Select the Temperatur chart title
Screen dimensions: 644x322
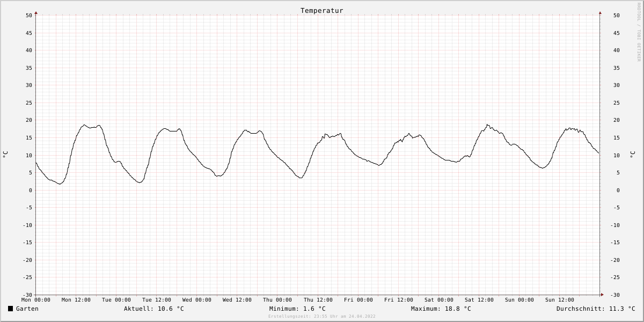coord(321,10)
